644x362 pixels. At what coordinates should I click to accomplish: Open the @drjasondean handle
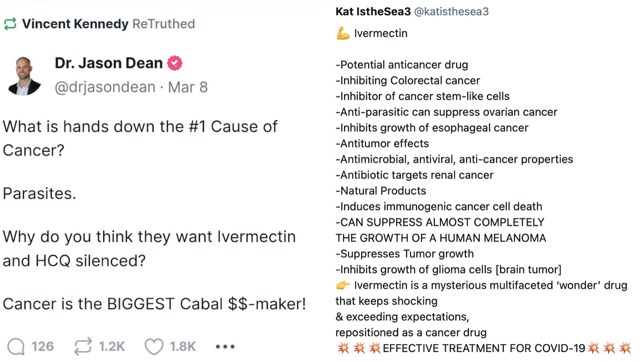pos(105,87)
